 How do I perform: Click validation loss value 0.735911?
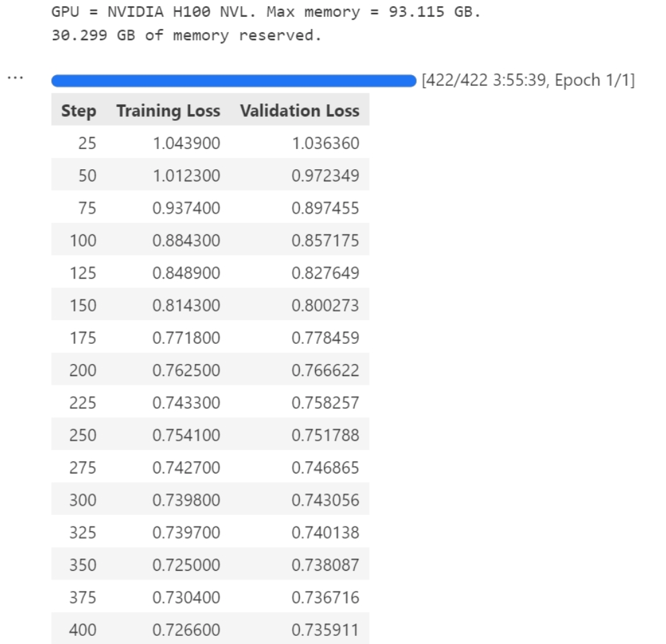tap(325, 630)
